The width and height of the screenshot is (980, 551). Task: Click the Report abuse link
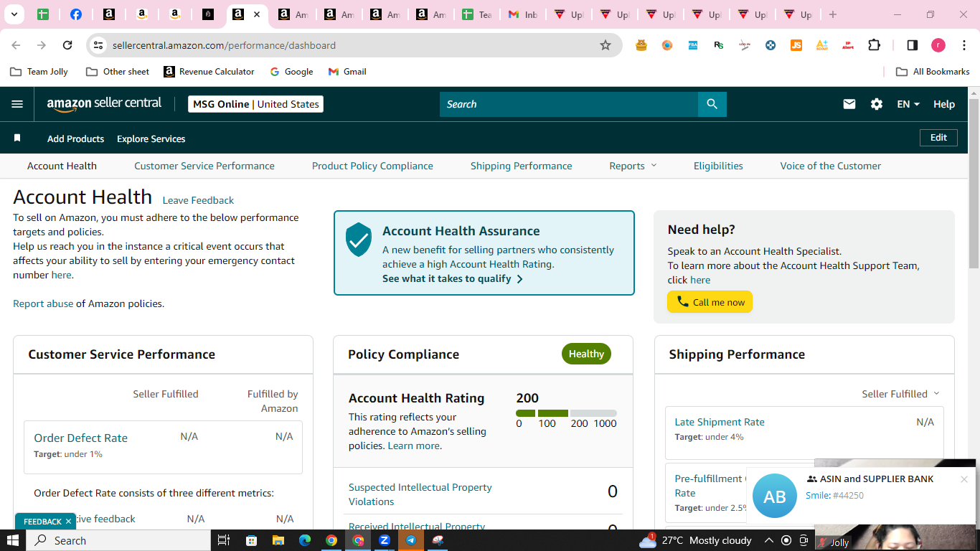click(43, 303)
